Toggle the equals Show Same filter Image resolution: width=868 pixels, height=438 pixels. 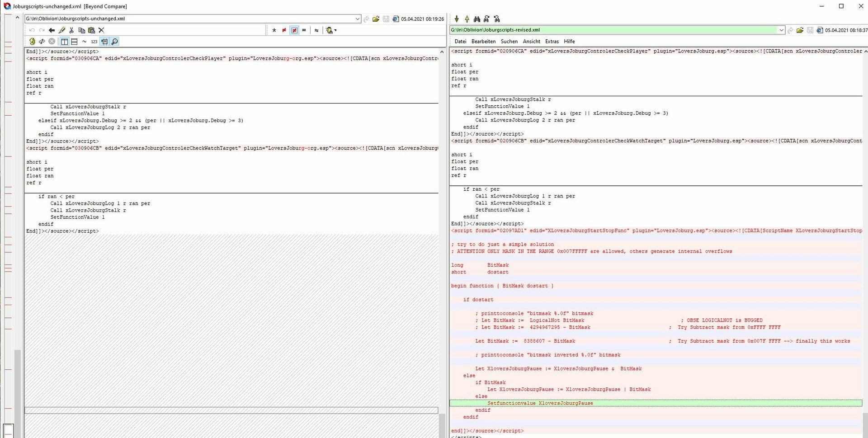pyautogui.click(x=304, y=30)
